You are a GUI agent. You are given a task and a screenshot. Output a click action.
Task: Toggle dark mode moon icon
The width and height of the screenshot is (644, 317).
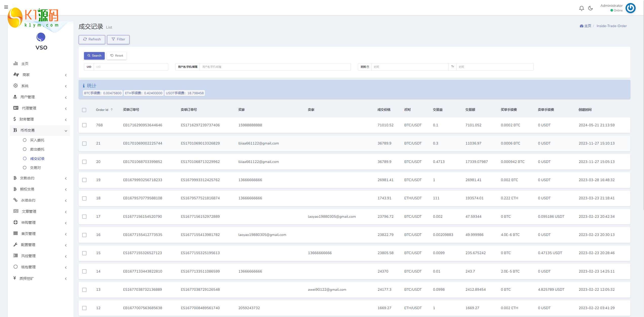[591, 8]
